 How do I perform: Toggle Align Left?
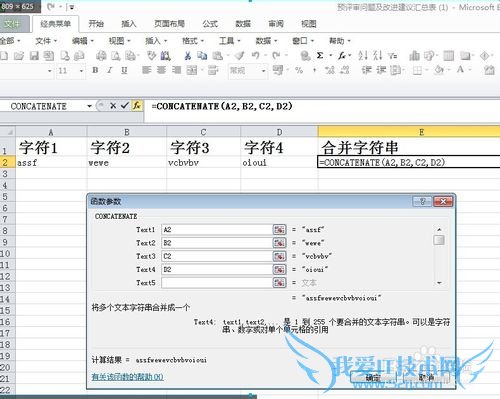(147, 70)
